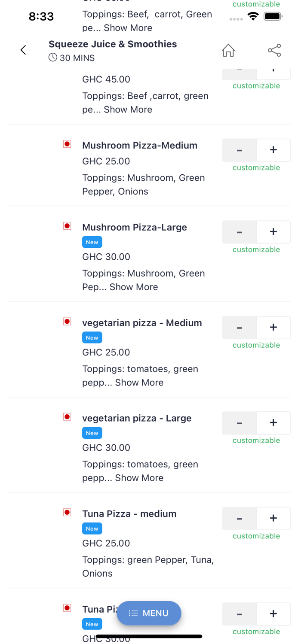Image resolution: width=298 pixels, height=644 pixels.
Task: Tap the clock icon next to 30 MINS
Action: tap(52, 57)
